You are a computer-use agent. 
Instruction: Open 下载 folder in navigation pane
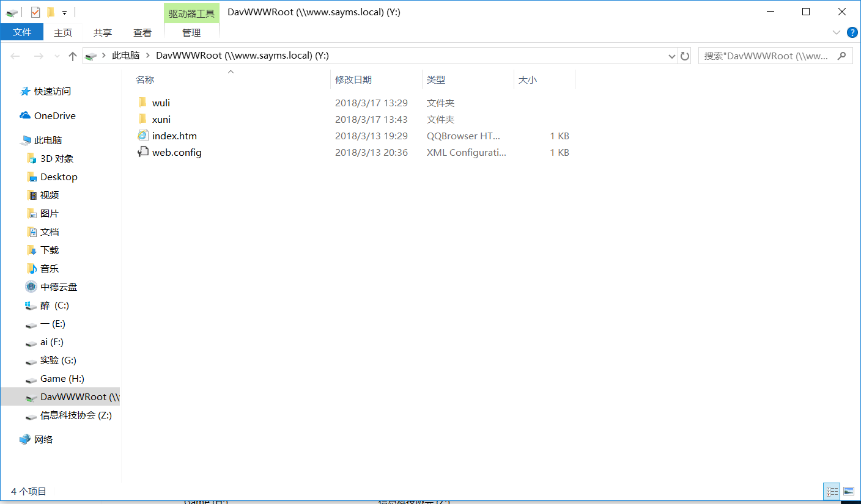(x=50, y=250)
